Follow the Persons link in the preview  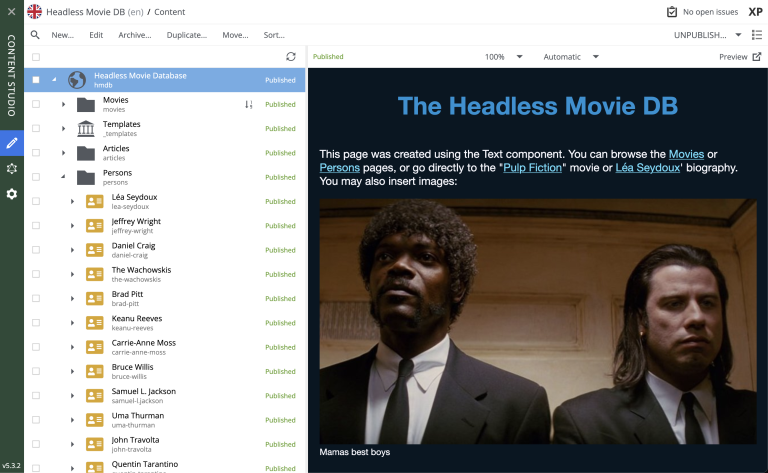click(339, 168)
